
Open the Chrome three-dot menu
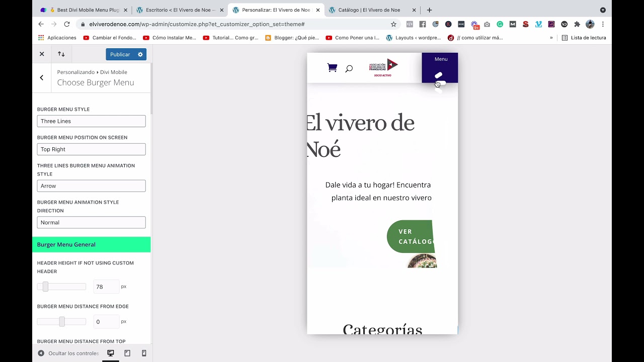click(x=603, y=24)
